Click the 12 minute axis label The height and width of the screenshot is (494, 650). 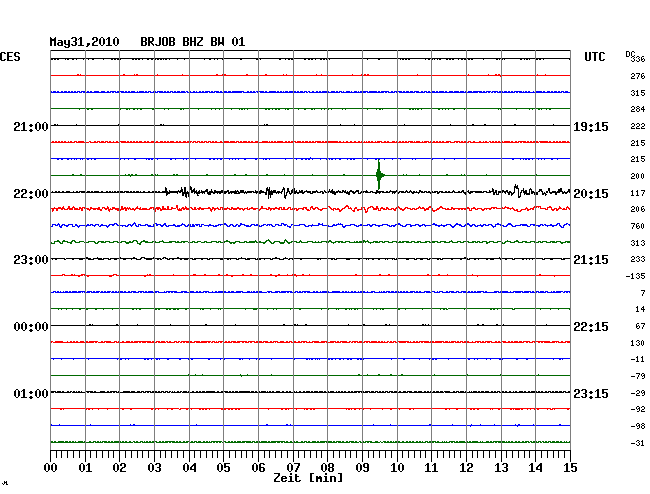pyautogui.click(x=466, y=468)
